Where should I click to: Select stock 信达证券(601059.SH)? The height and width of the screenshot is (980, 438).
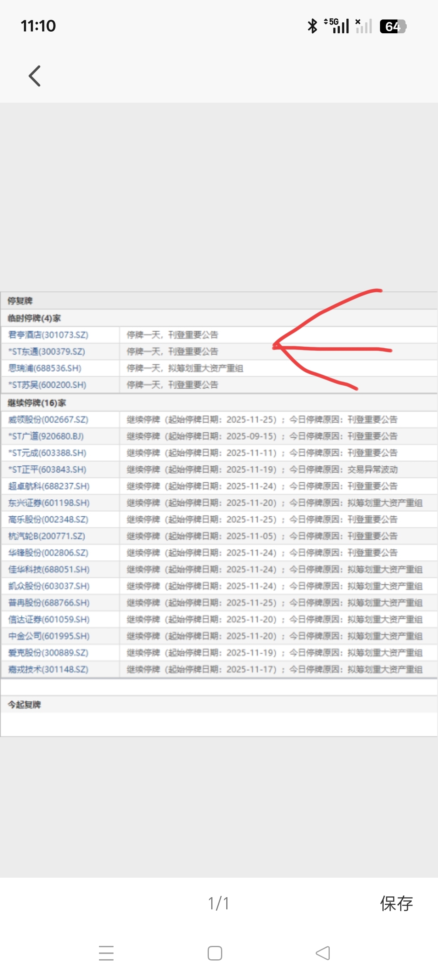49,620
